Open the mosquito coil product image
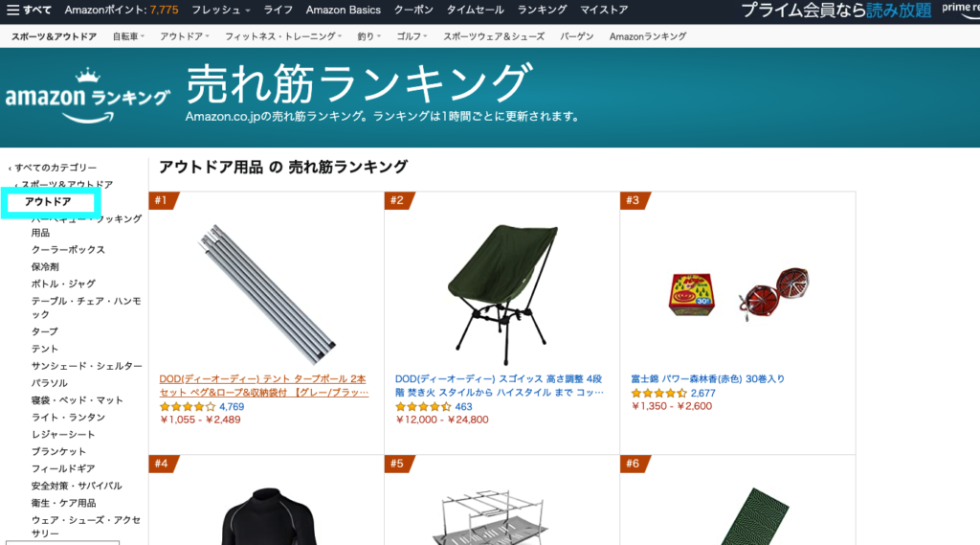 (739, 293)
